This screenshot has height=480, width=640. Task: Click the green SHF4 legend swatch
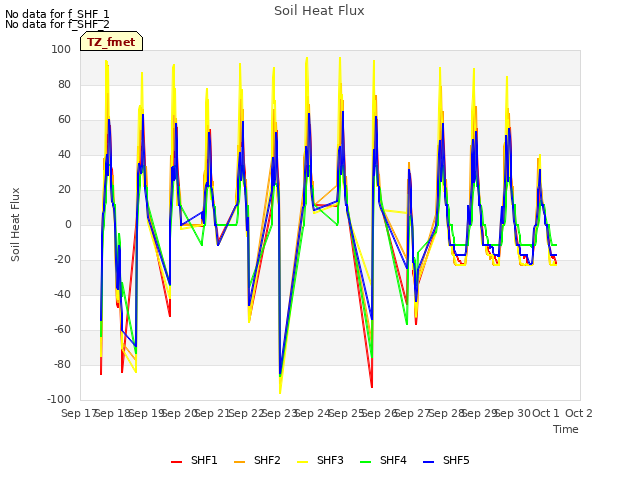click(x=366, y=462)
